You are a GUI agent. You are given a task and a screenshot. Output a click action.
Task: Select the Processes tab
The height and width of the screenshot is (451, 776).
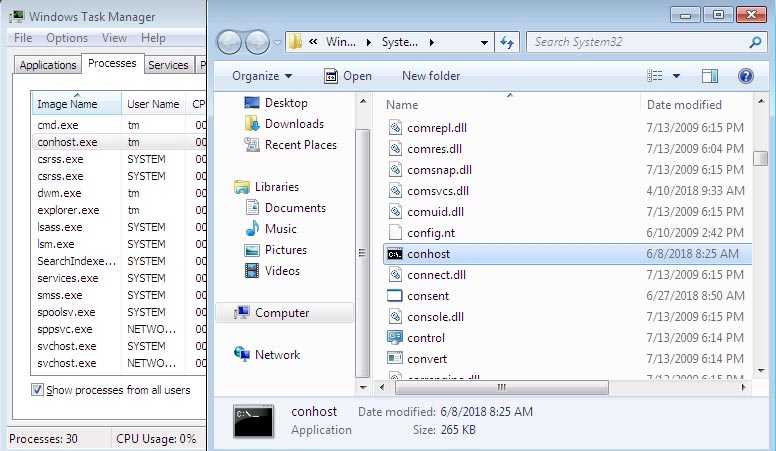coord(112,63)
